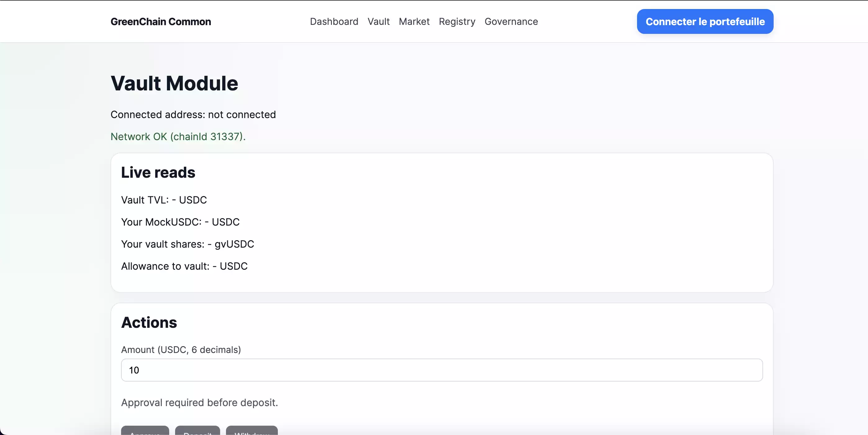868x435 pixels.
Task: Click the GreenChain Common site logo
Action: [x=161, y=21]
